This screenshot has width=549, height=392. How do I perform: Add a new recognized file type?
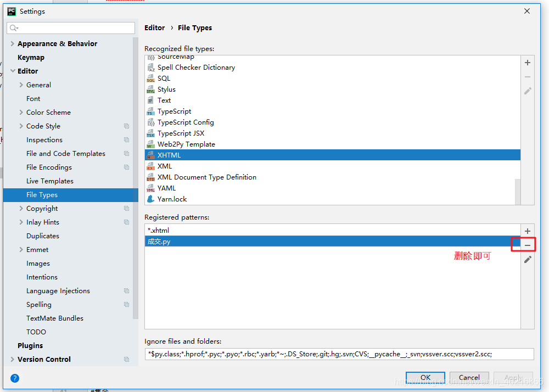pos(527,63)
